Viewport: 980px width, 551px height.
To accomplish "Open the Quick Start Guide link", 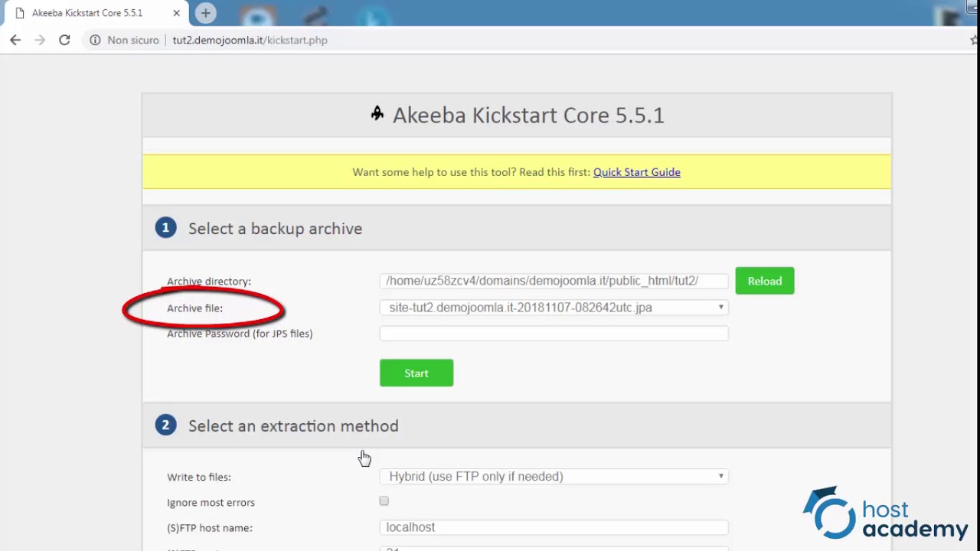I will (636, 172).
